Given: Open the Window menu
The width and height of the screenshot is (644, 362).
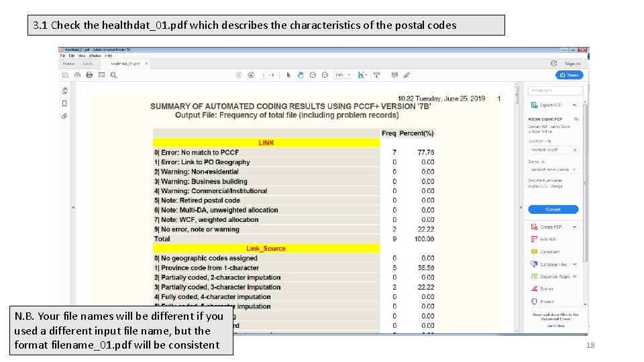Looking at the screenshot, I should click(95, 56).
